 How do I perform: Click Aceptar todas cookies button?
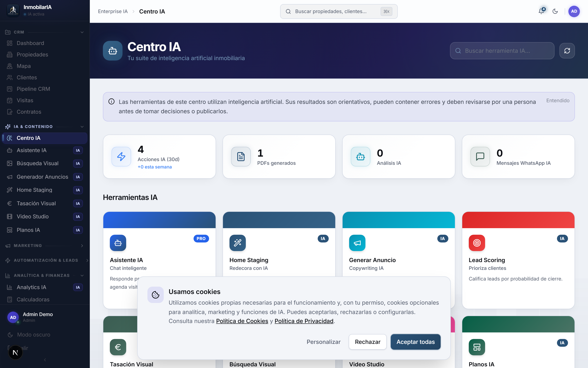click(x=415, y=342)
